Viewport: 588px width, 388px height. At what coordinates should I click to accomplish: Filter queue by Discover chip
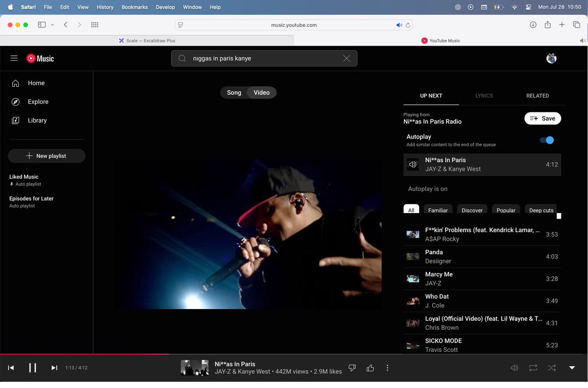[472, 210]
